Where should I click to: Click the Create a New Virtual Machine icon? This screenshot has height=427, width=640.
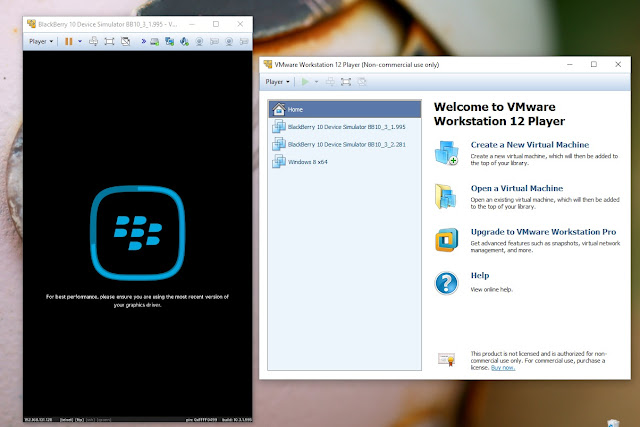click(447, 153)
